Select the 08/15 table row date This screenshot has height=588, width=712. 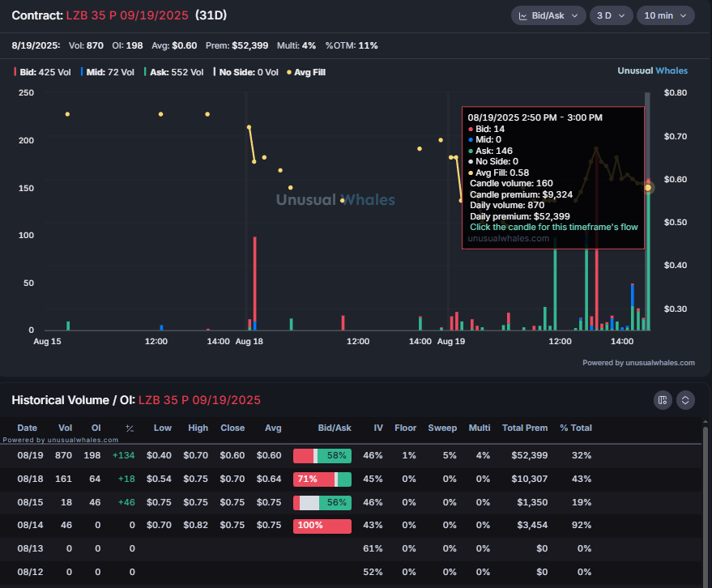click(31, 503)
